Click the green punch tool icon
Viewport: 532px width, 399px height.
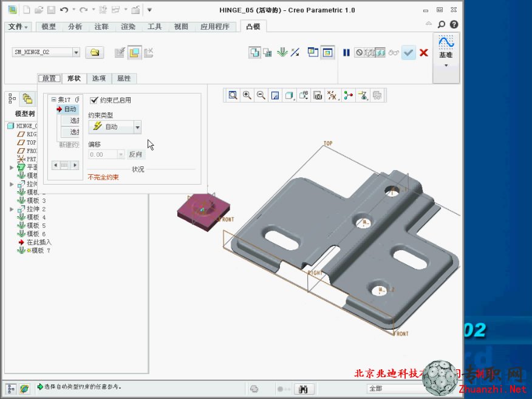[282, 53]
